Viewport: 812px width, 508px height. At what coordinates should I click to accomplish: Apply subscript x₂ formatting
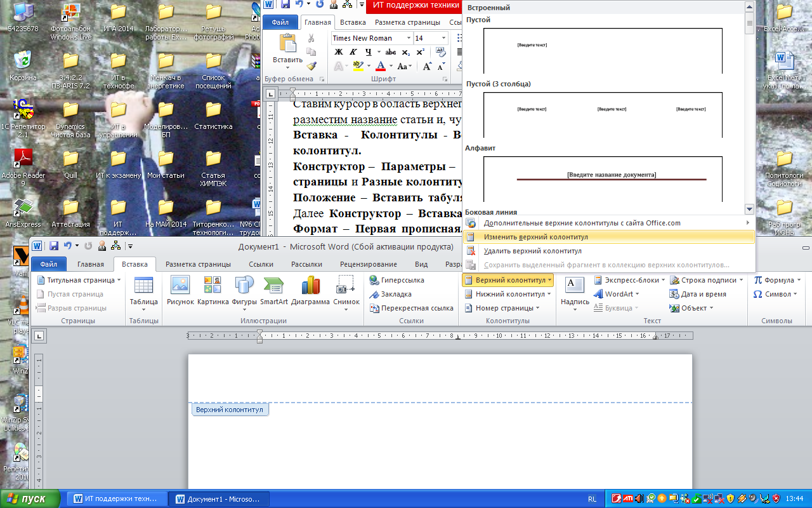pyautogui.click(x=405, y=52)
